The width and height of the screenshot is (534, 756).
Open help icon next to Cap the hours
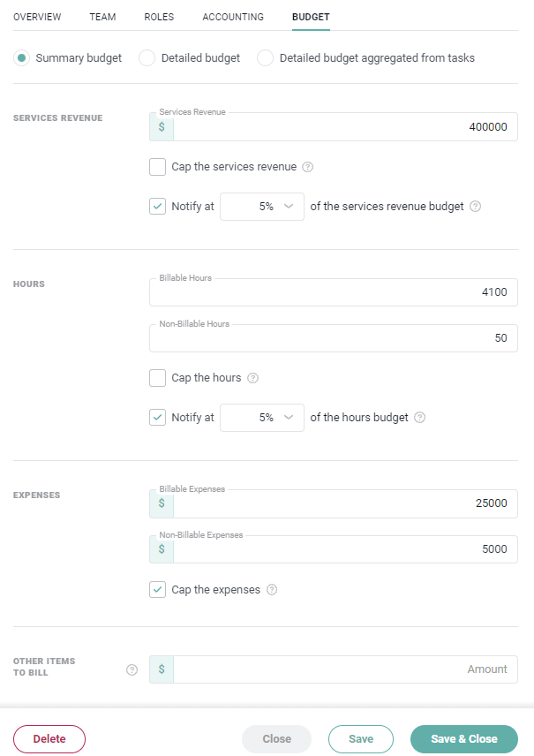tap(253, 378)
